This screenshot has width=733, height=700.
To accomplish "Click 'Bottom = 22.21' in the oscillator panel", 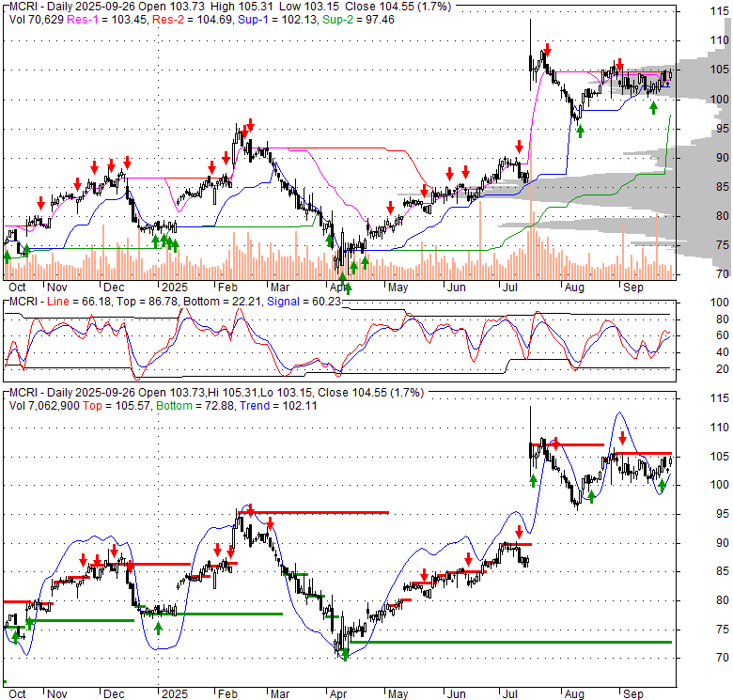I will tap(223, 302).
